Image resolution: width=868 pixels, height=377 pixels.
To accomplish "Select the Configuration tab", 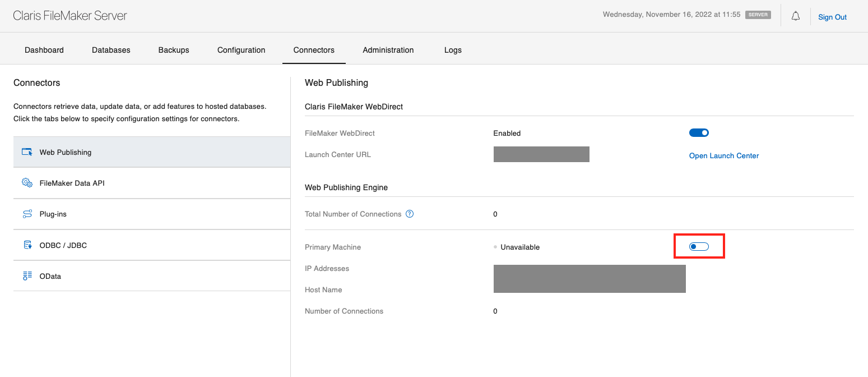I will coord(241,50).
